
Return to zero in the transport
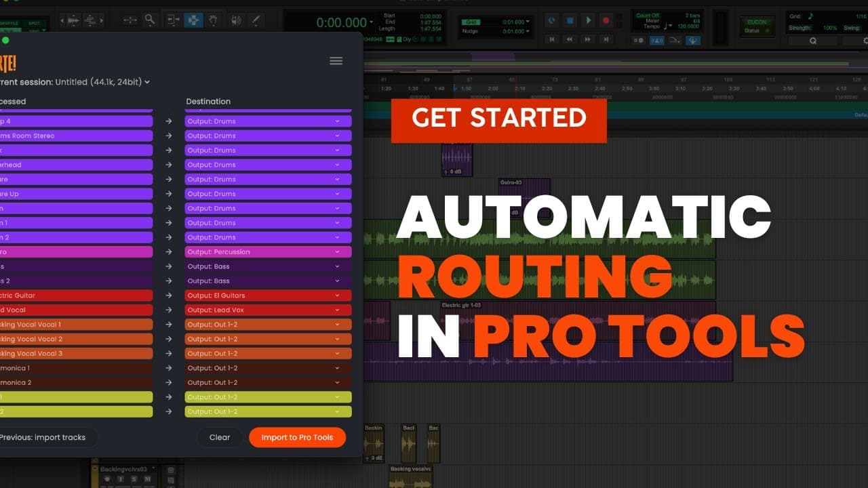552,39
